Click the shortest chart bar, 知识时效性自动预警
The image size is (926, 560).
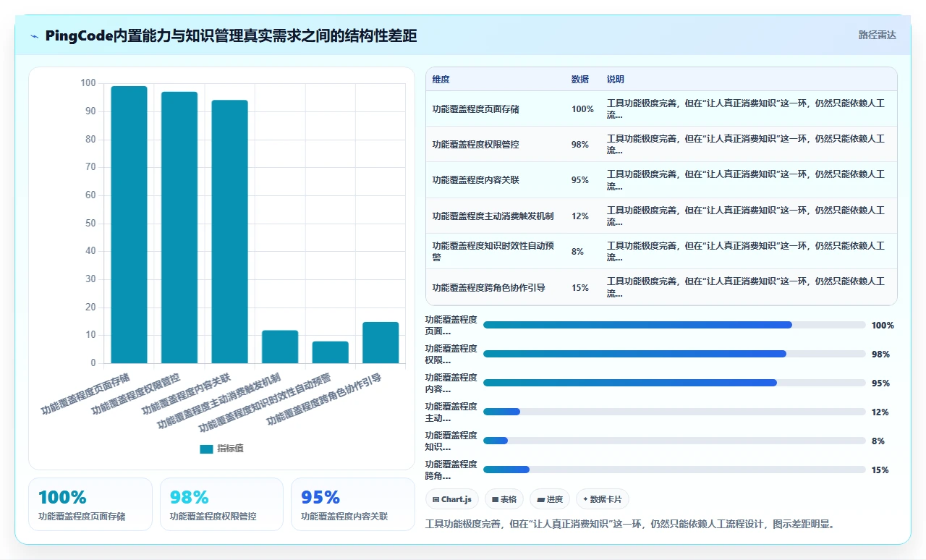(x=331, y=352)
